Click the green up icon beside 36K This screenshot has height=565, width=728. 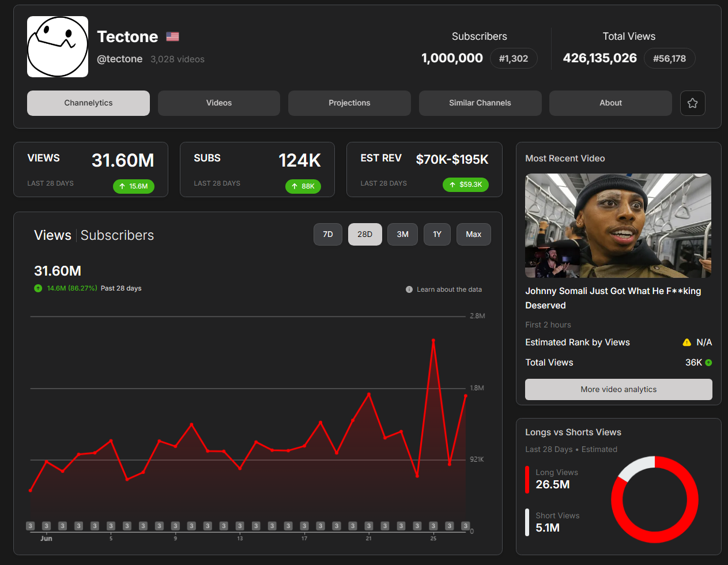click(x=708, y=363)
